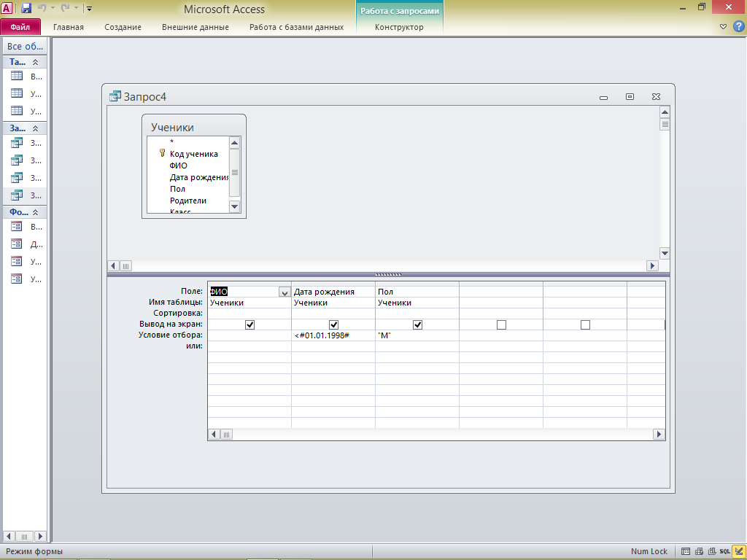The image size is (747, 560).
Task: Switch to the Конструктор tab
Action: 399,27
